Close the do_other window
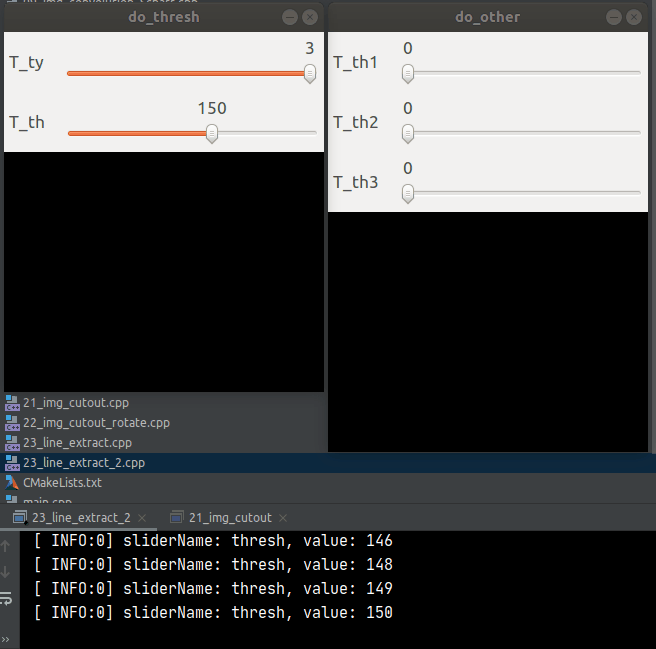 pyautogui.click(x=634, y=17)
